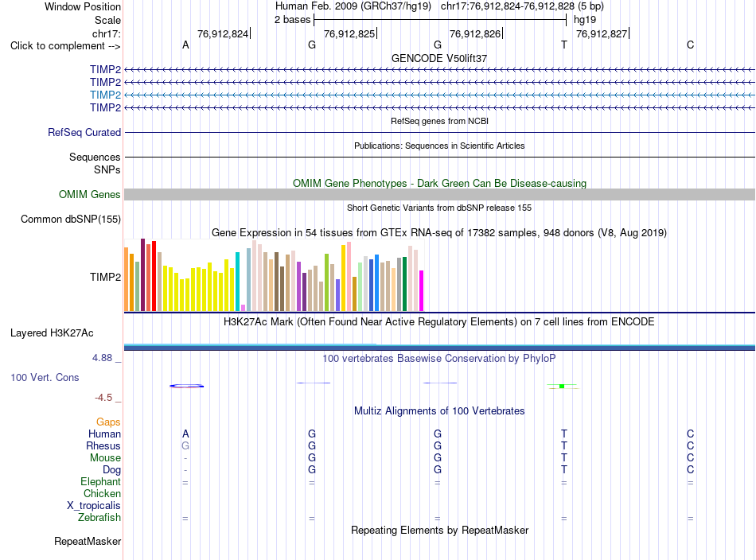756x560 pixels.
Task: Open the Common dbSNP(155) track label
Action: click(x=71, y=219)
